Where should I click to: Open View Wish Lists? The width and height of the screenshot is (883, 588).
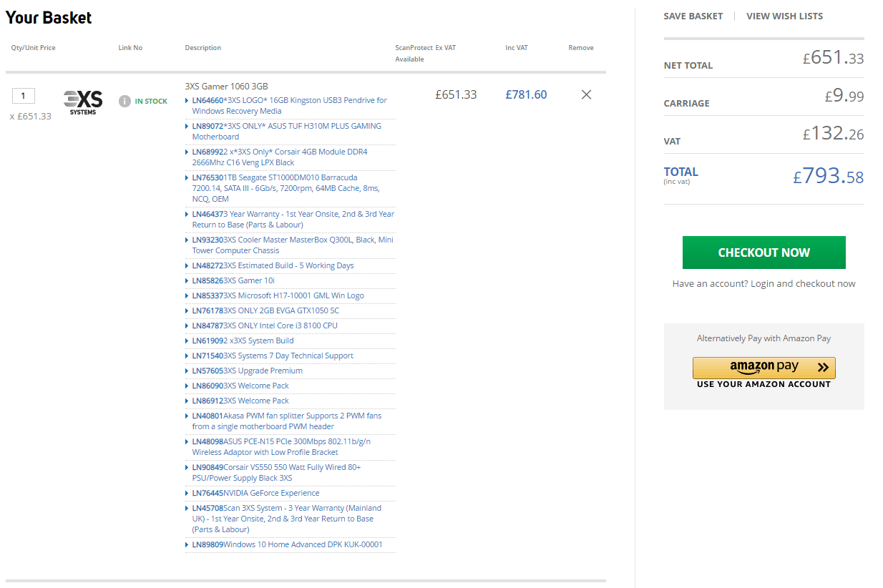pyautogui.click(x=784, y=16)
